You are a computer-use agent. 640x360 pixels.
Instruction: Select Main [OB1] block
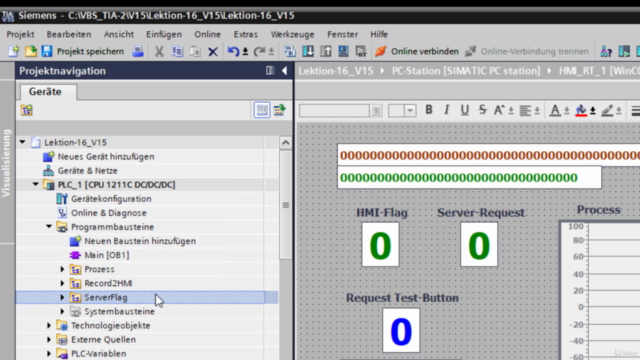(x=107, y=255)
